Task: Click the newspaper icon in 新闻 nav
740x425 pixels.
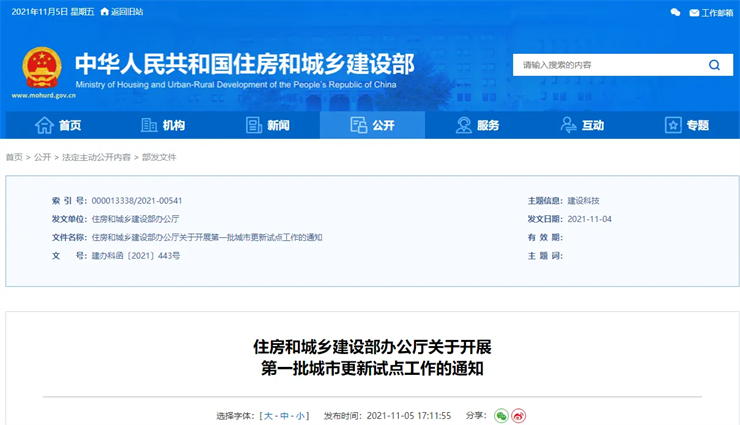Action: click(254, 125)
